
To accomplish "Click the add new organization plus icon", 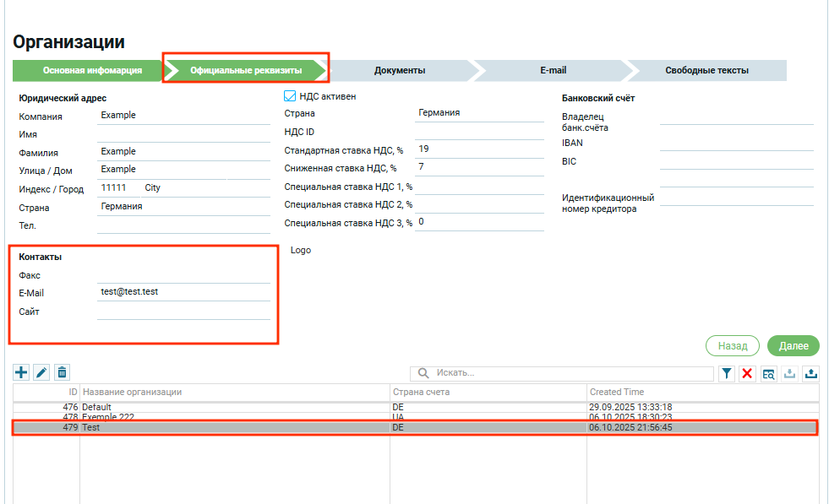I will 22,372.
